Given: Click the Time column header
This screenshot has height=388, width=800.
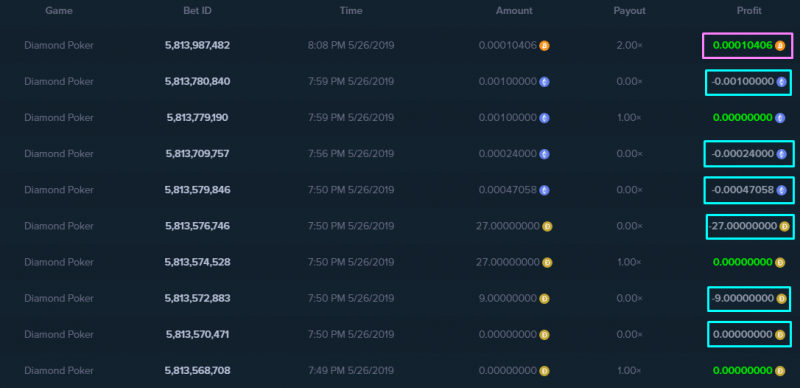Looking at the screenshot, I should (351, 11).
